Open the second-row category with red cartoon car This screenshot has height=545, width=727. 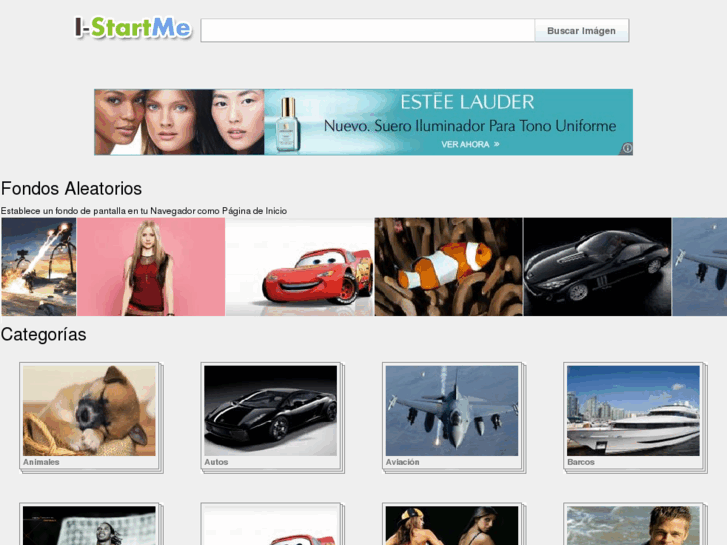point(271,526)
